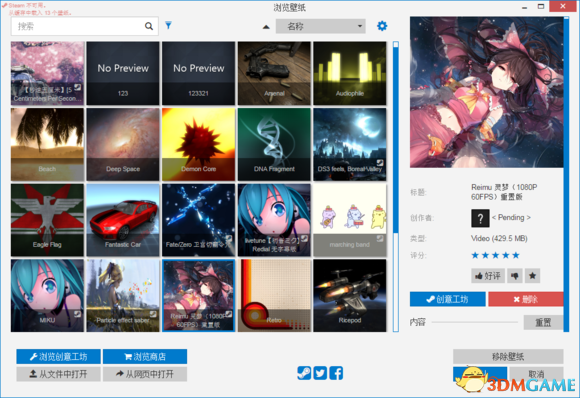Open the sort-by 名称 dropdown
This screenshot has height=398, width=580.
click(x=321, y=26)
